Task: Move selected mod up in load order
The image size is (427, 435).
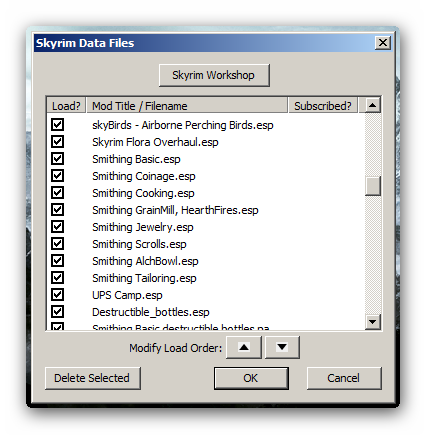Action: point(244,347)
